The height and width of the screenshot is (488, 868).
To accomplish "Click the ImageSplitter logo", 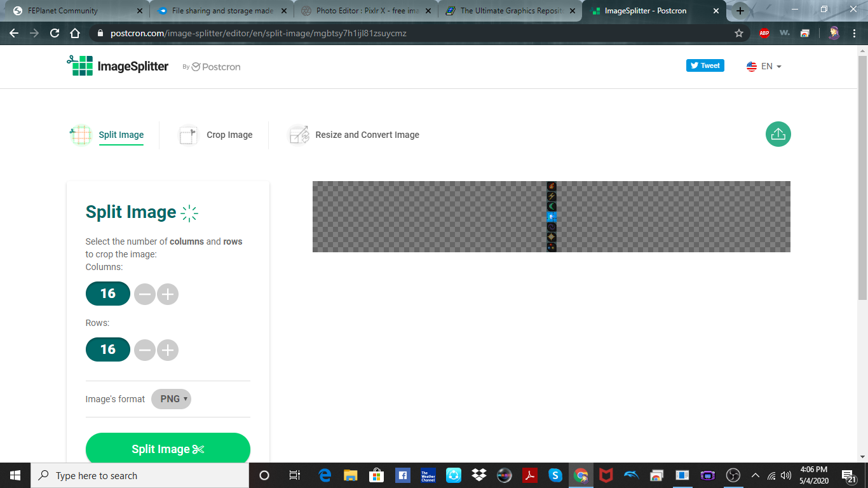I will click(x=118, y=66).
